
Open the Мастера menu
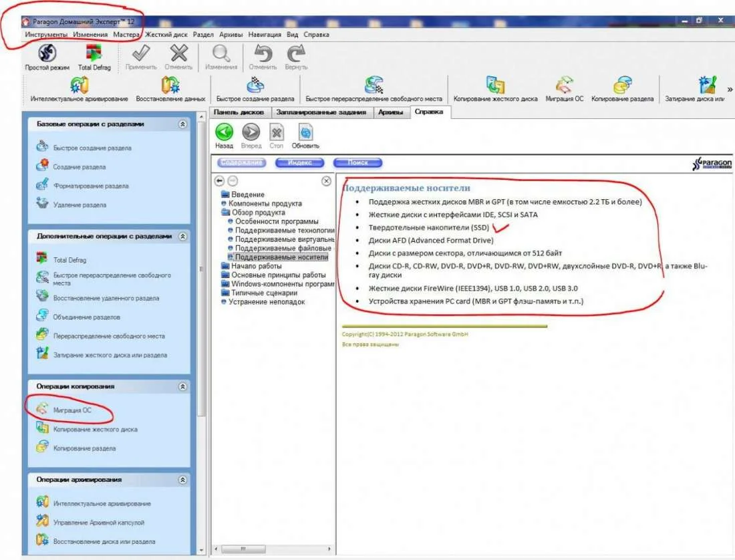[126, 34]
